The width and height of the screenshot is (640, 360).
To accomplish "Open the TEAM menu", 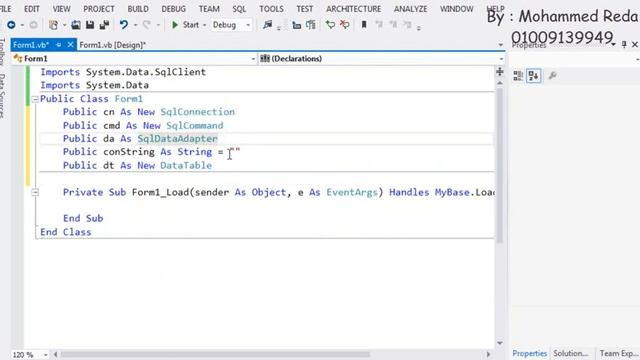I will 209,9.
